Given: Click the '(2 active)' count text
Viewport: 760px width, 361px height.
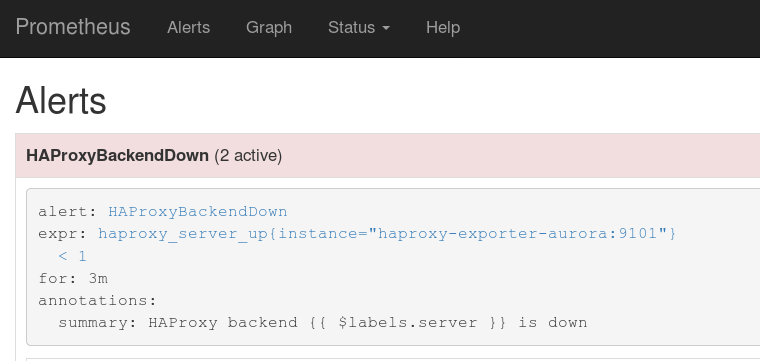Looking at the screenshot, I should pyautogui.click(x=248, y=156).
